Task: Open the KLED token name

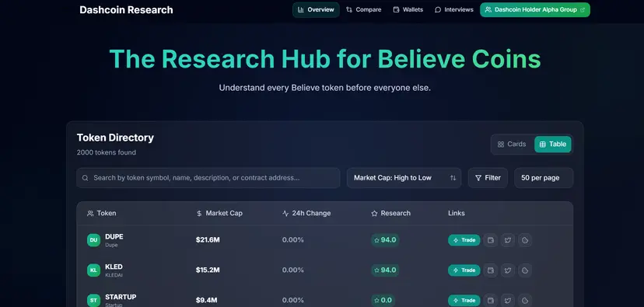Action: click(x=114, y=267)
